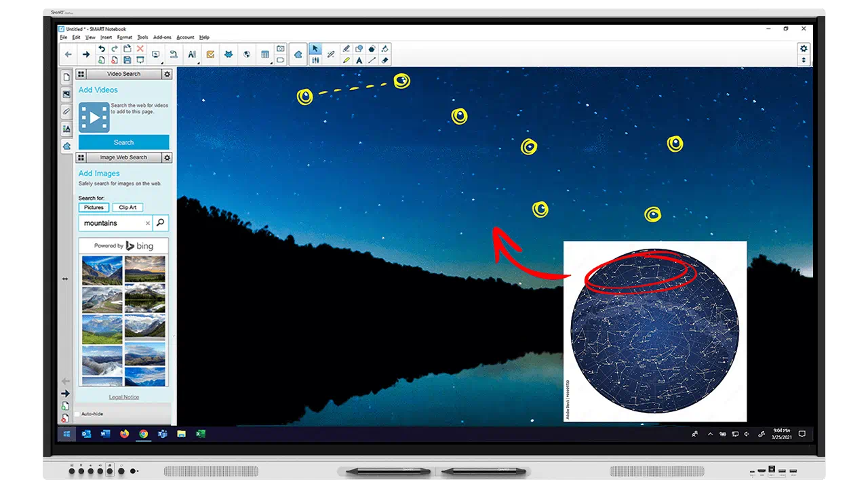
Task: Click the blue monster game icon in toolbar
Action: pos(229,54)
